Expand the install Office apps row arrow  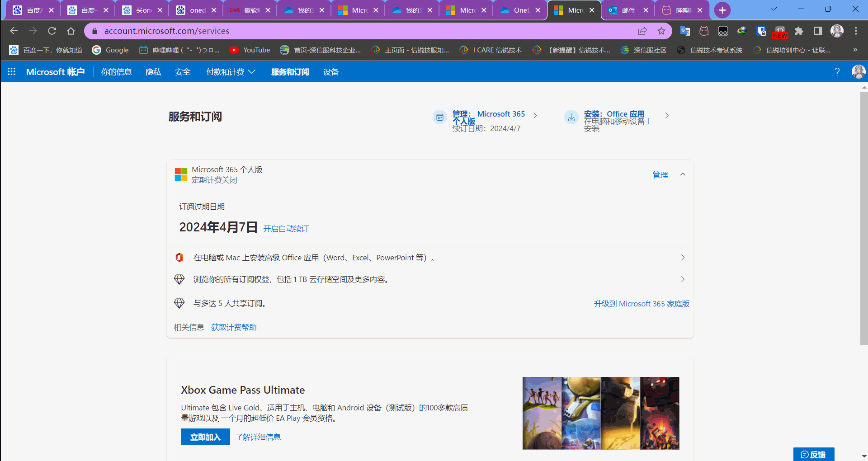click(x=683, y=257)
